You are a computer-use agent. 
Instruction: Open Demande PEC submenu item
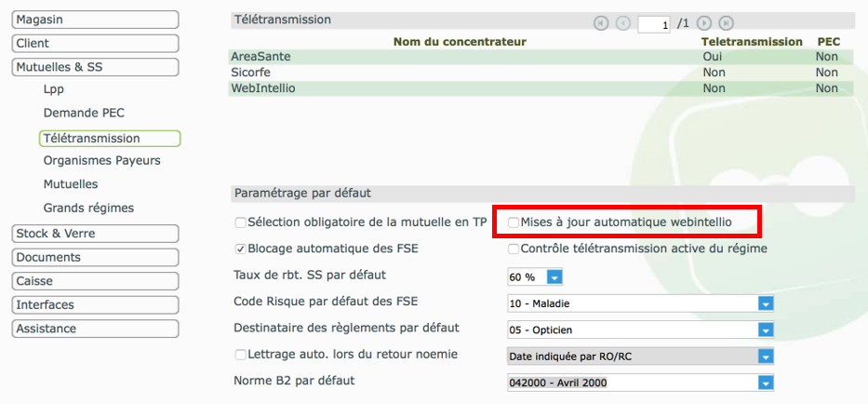point(84,113)
